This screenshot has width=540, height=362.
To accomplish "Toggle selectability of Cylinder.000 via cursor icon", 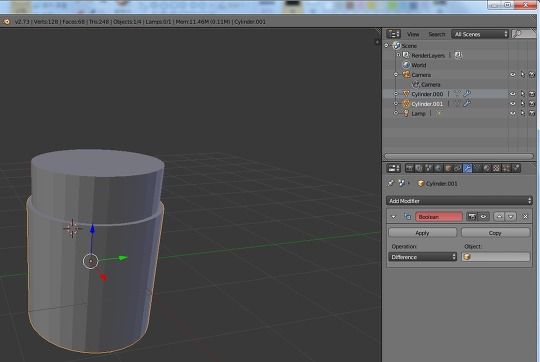I will pyautogui.click(x=522, y=94).
